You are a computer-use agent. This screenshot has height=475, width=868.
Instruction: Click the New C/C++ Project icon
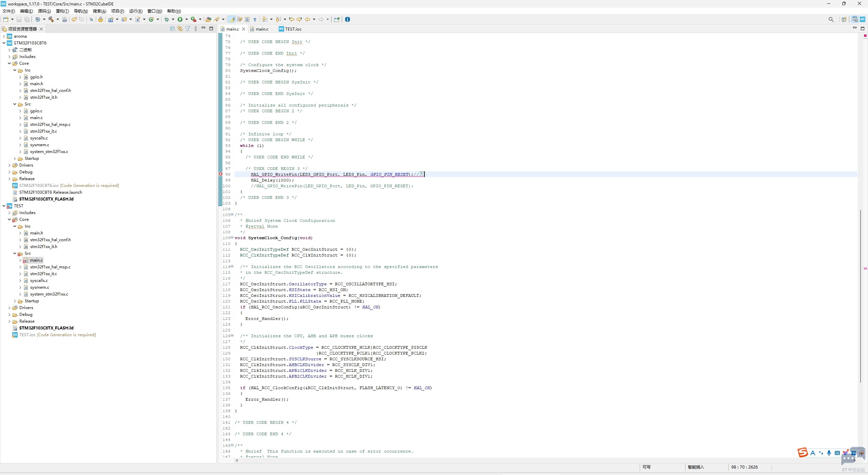point(111,19)
